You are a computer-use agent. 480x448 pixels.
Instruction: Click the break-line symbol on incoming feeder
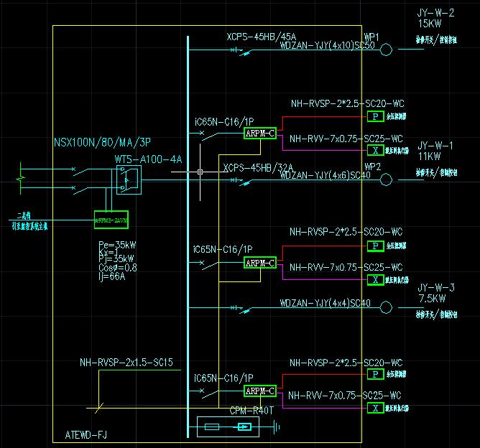pos(22,174)
